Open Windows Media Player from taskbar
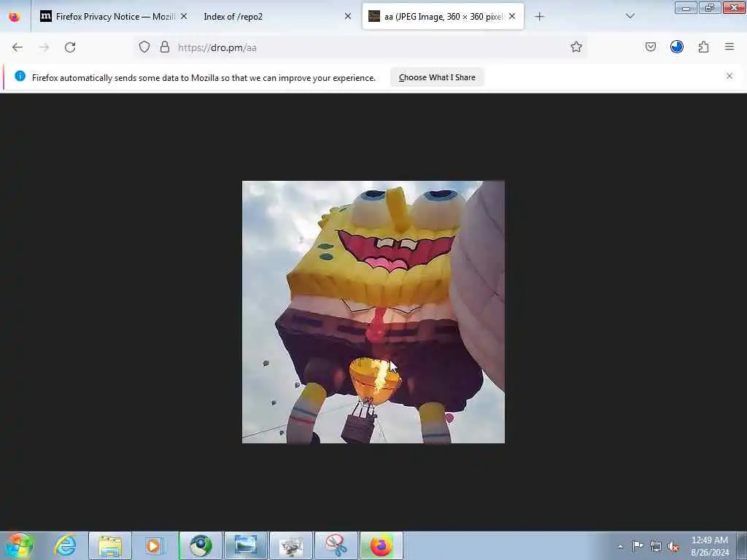 153,545
